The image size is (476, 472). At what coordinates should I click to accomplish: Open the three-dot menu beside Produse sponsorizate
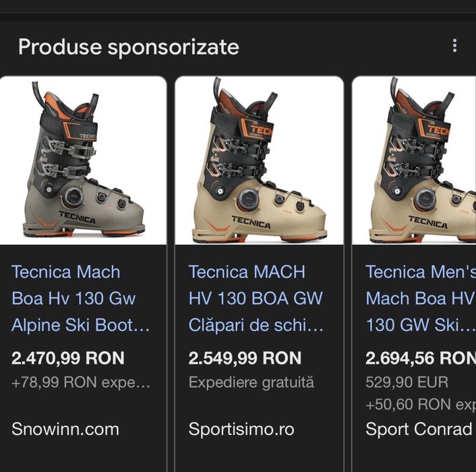(x=454, y=46)
